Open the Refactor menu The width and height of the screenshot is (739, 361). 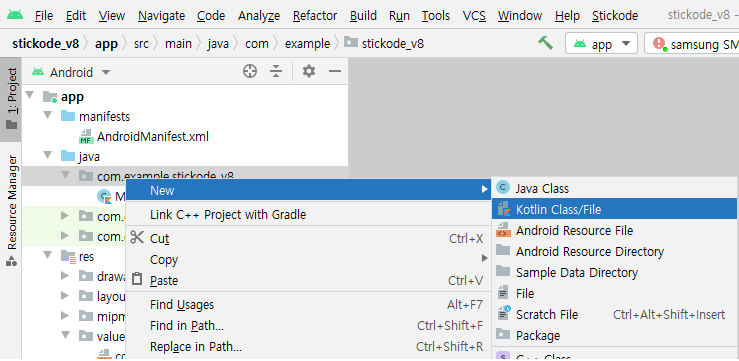tap(316, 16)
